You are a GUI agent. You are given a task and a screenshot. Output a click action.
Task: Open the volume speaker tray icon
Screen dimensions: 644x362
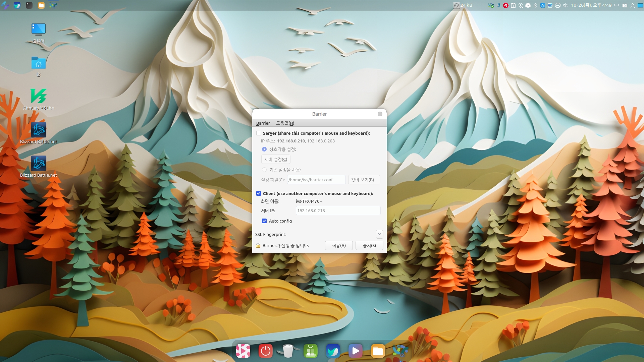click(x=565, y=5)
